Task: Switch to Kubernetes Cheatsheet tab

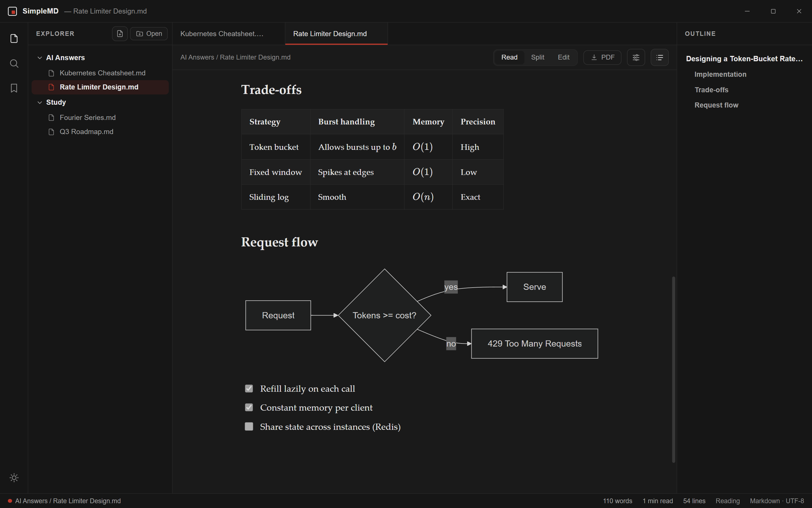Action: (x=229, y=34)
